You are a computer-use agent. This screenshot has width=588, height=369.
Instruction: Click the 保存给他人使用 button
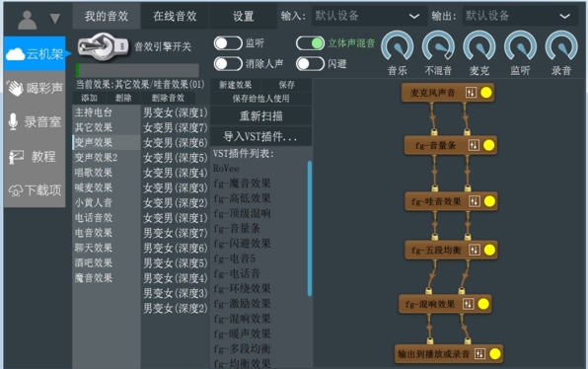pos(261,99)
